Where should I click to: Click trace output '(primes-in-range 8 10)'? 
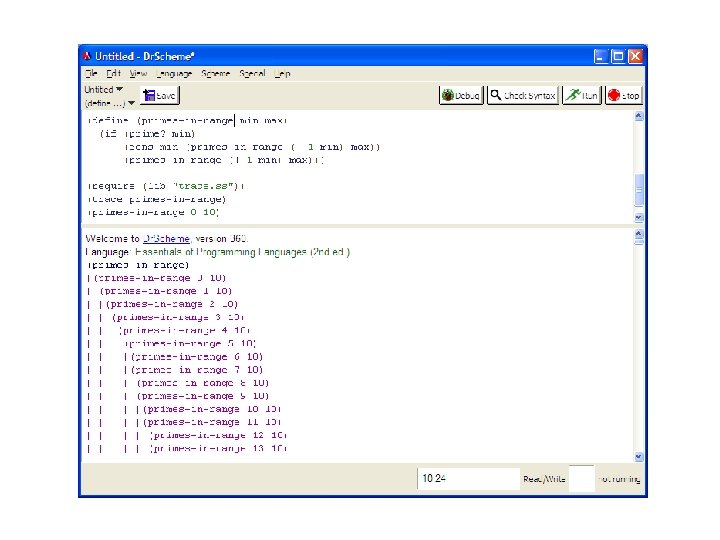[202, 383]
